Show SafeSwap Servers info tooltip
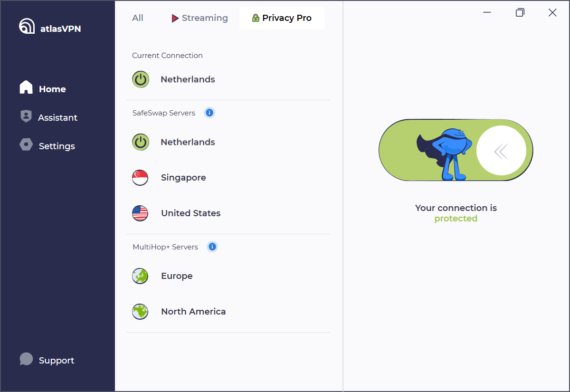This screenshot has height=392, width=570. pyautogui.click(x=209, y=113)
